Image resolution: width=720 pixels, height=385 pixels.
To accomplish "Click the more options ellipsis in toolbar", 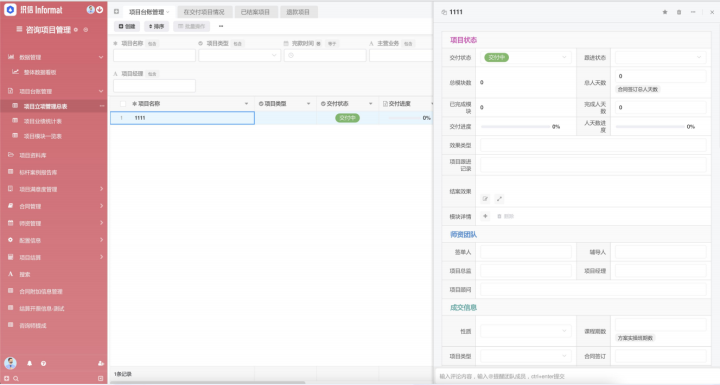I will [x=221, y=26].
